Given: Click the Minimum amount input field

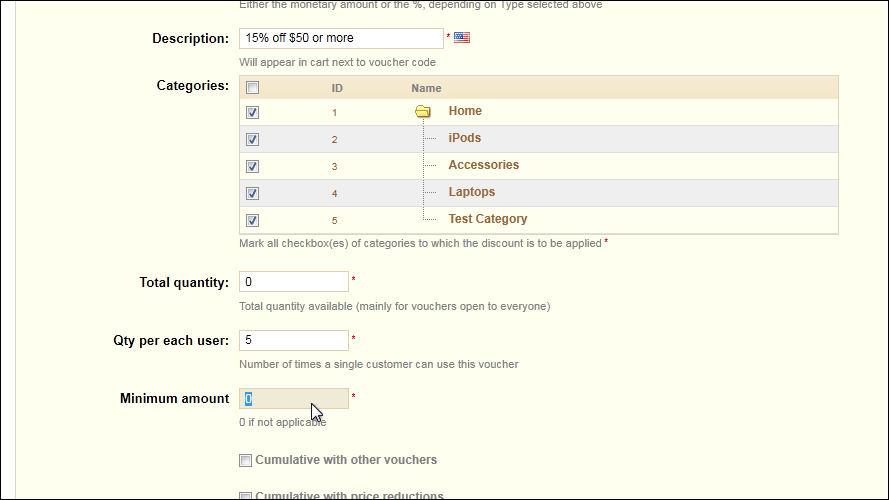Looking at the screenshot, I should pyautogui.click(x=294, y=399).
